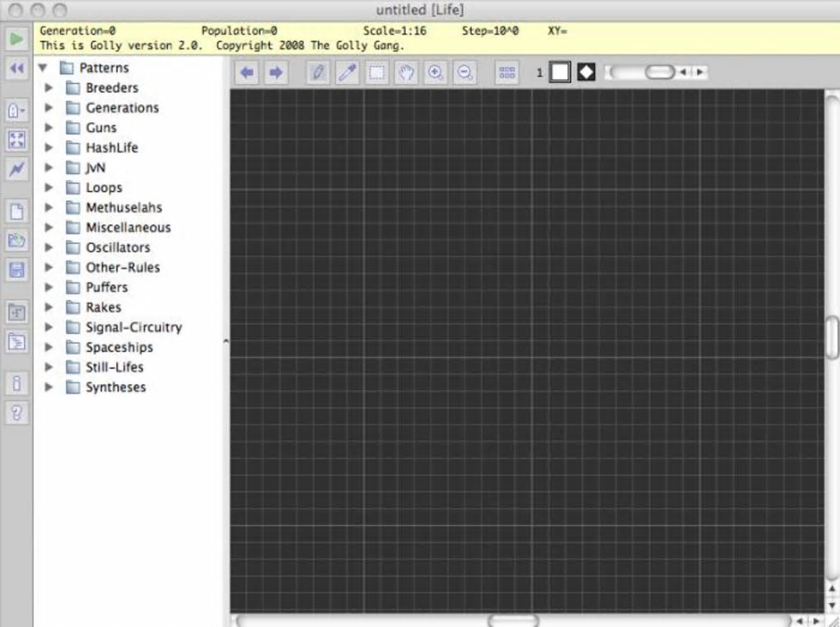This screenshot has width=840, height=627.
Task: Expand the HashLife folder
Action: tap(49, 147)
